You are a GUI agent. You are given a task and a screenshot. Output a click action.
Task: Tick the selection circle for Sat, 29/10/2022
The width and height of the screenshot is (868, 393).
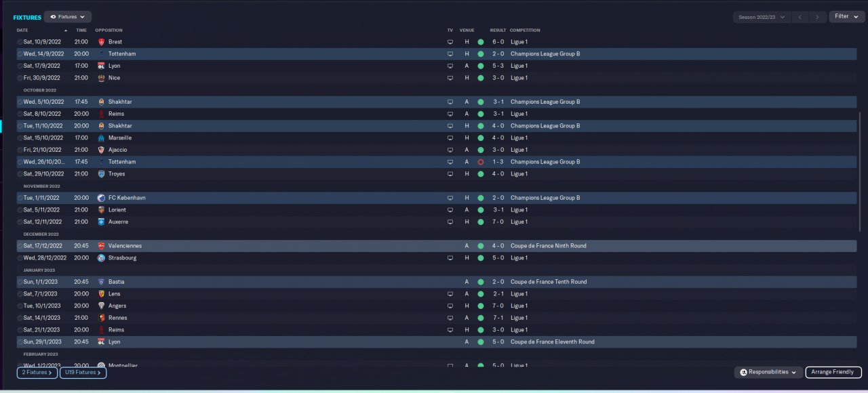(20, 174)
